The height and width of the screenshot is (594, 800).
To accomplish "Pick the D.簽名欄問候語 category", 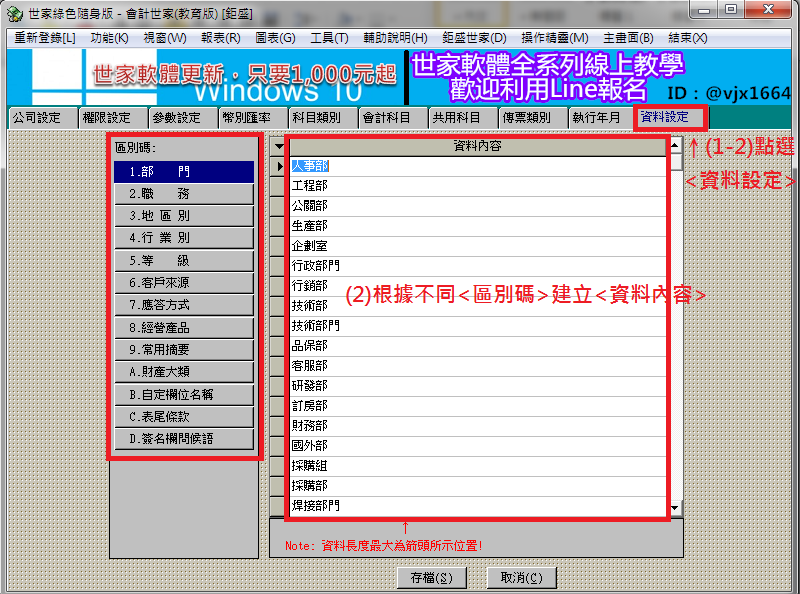I will point(184,439).
